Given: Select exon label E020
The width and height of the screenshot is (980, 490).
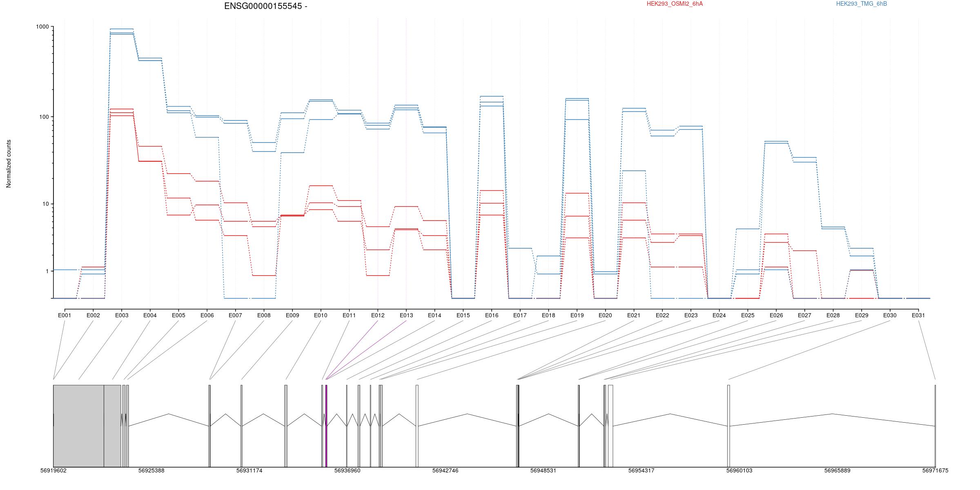Looking at the screenshot, I should pyautogui.click(x=605, y=315).
